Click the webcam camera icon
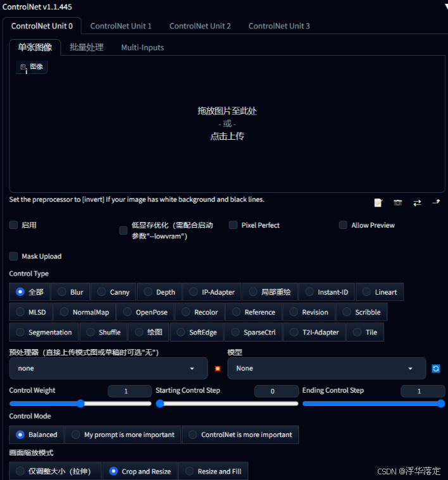The width and height of the screenshot is (448, 480). (x=397, y=202)
